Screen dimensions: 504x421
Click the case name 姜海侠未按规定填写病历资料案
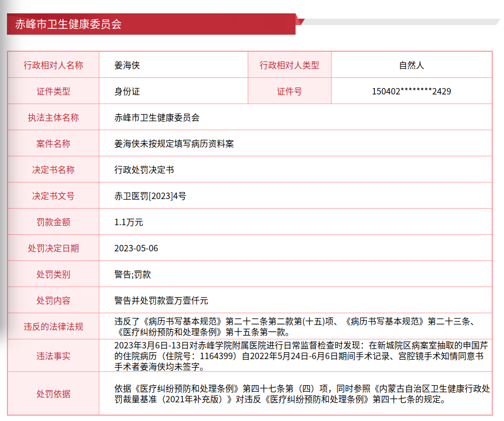[x=174, y=144]
